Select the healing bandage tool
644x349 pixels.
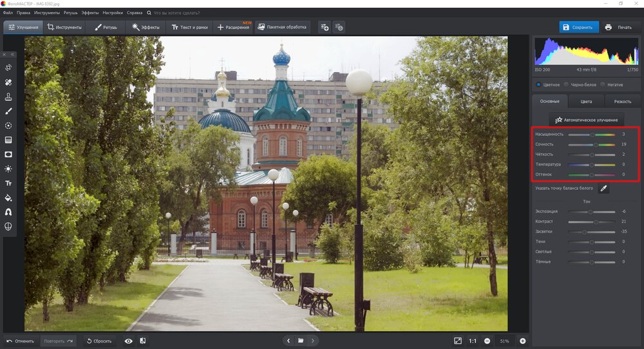8,82
